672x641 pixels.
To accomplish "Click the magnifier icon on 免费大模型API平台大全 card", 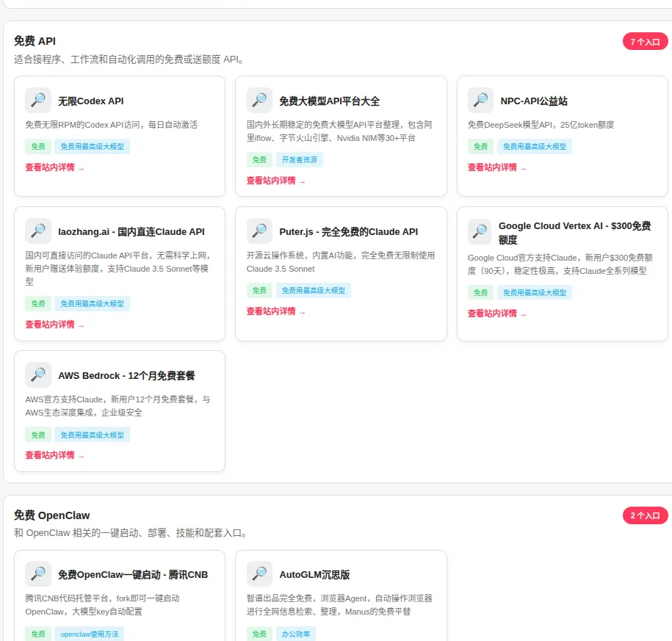I will (259, 101).
